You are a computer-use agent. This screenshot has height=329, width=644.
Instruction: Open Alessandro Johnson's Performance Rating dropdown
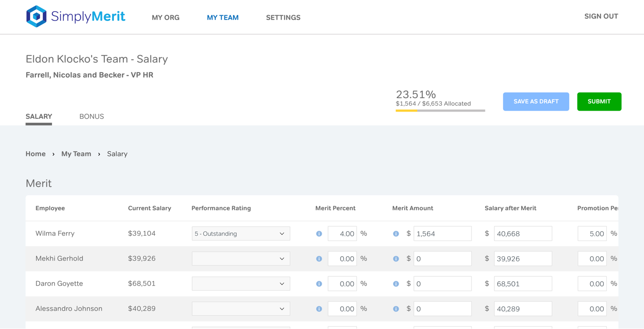click(x=241, y=308)
